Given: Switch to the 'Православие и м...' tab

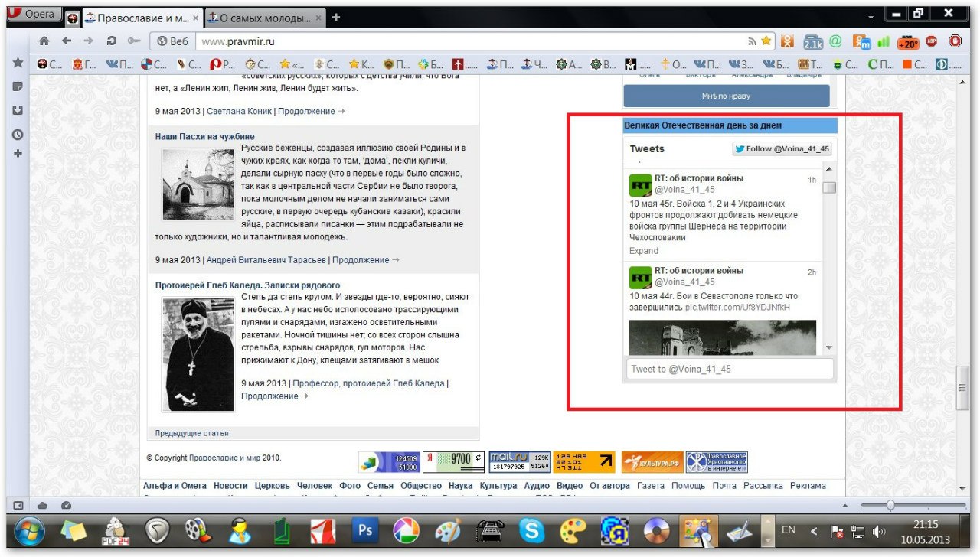Looking at the screenshot, I should tap(142, 18).
